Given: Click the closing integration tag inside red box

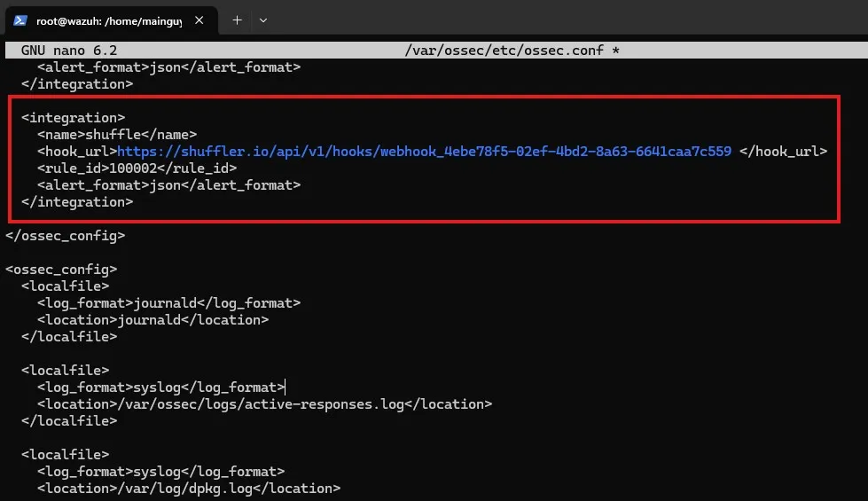Looking at the screenshot, I should click(x=77, y=202).
